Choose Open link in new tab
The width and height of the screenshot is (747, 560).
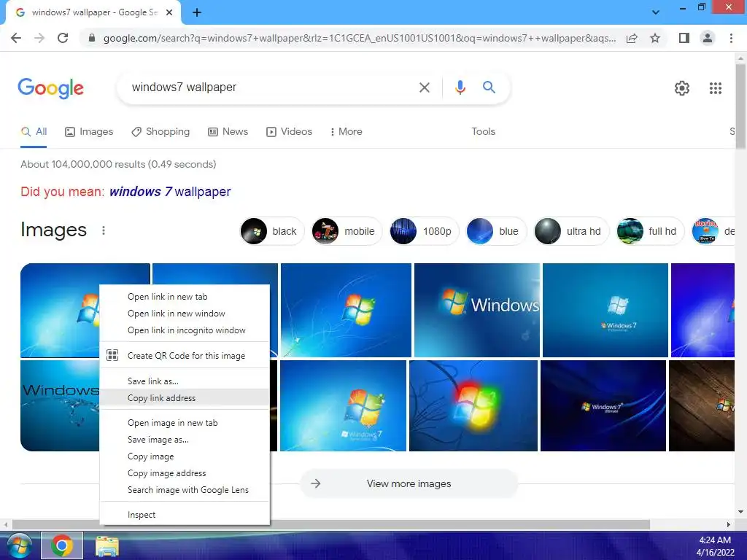pos(185,297)
